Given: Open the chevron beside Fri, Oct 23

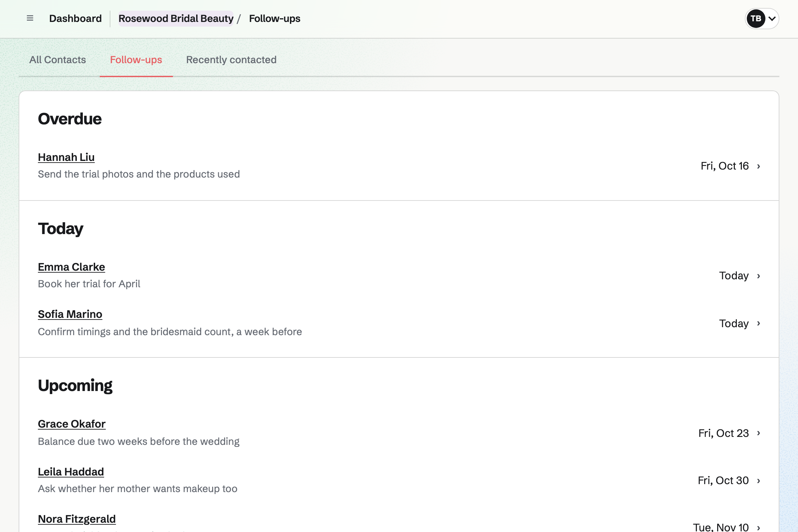Looking at the screenshot, I should coord(759,433).
